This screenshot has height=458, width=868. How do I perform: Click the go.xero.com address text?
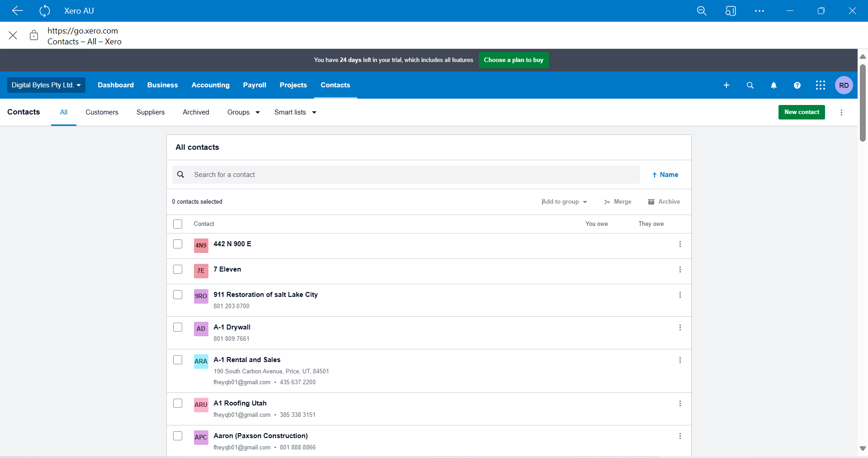coord(83,31)
